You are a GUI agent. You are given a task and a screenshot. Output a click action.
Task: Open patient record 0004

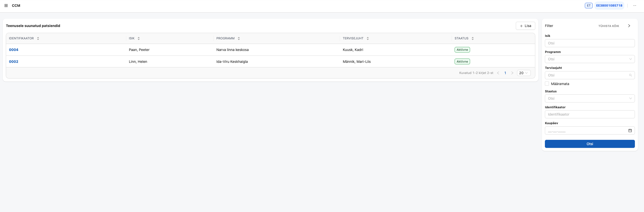click(14, 50)
